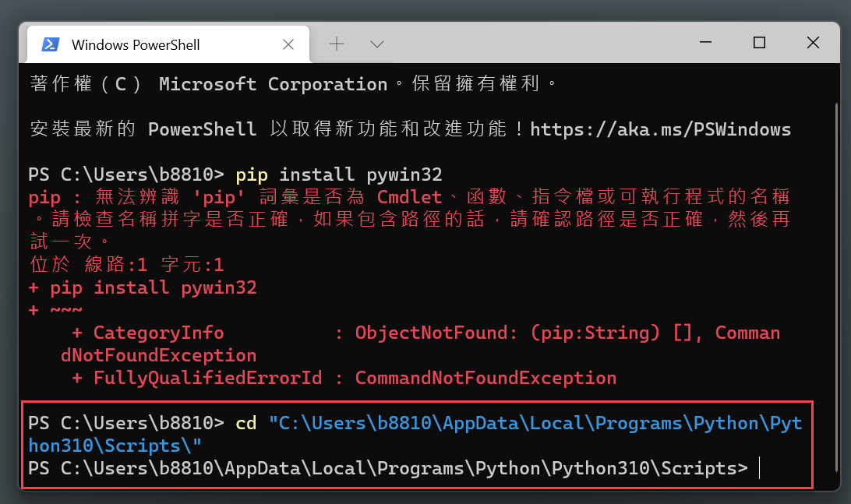Close the terminal window
851x504 pixels.
tap(813, 42)
